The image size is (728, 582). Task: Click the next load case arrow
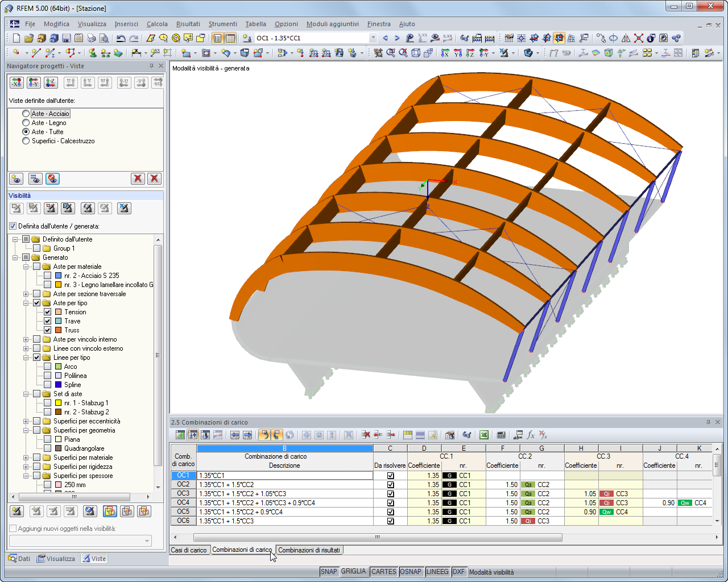[397, 38]
